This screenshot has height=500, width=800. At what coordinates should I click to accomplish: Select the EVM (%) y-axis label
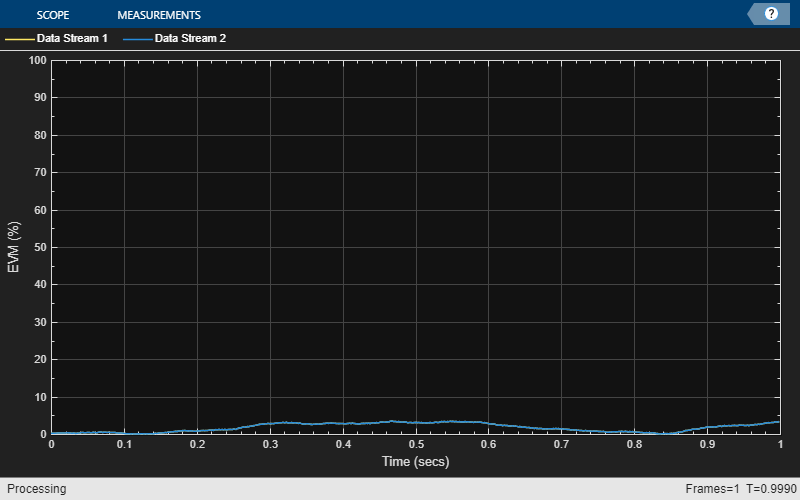[14, 247]
